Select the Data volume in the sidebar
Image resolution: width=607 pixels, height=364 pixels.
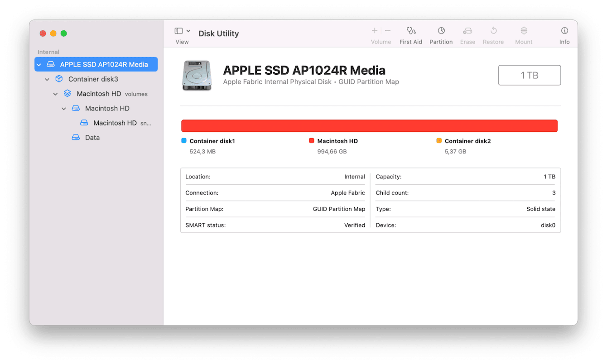coord(92,137)
